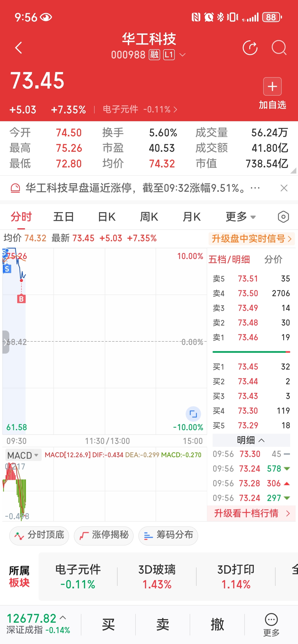Select the 分时 chart tab
Image resolution: width=298 pixels, height=644 pixels.
[x=21, y=216]
